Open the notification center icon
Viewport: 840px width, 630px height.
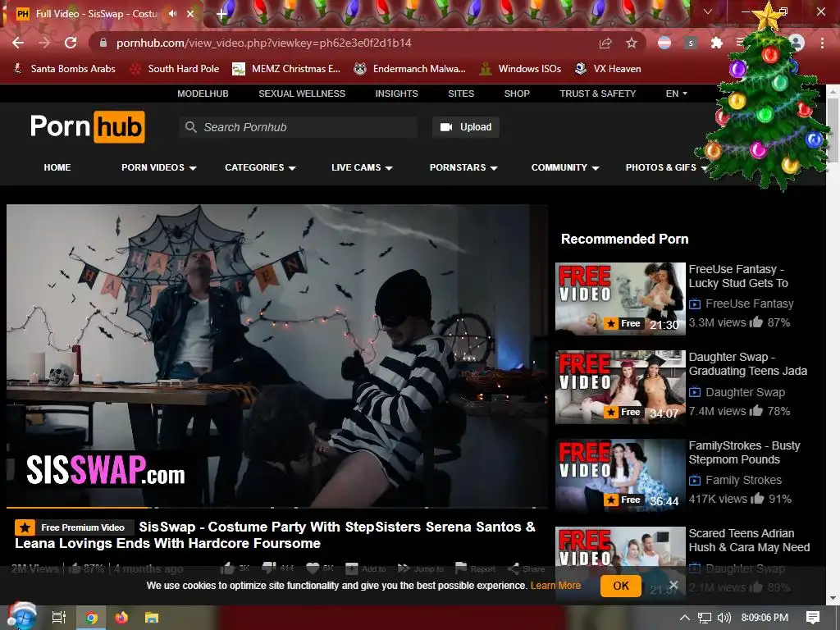(813, 618)
